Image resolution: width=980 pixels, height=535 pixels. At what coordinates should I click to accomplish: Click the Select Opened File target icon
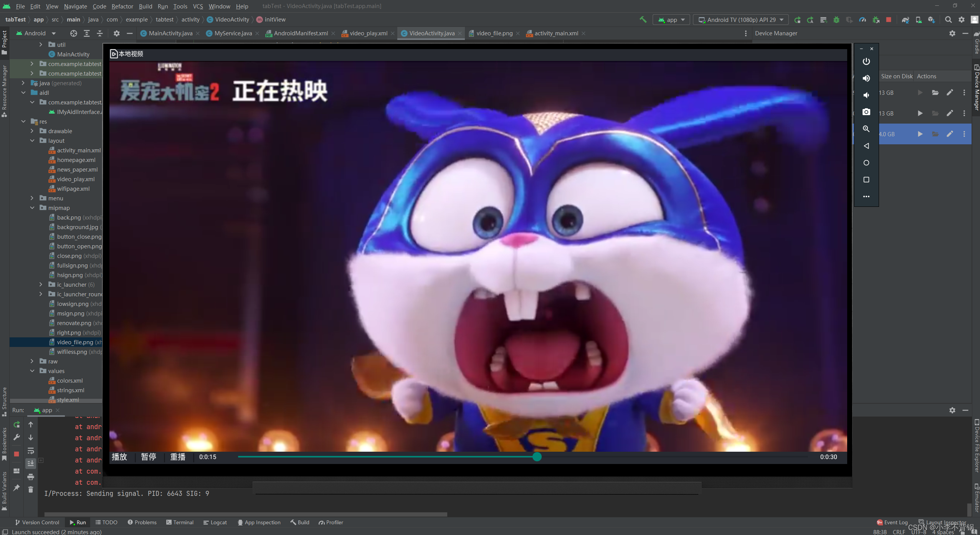(x=74, y=33)
